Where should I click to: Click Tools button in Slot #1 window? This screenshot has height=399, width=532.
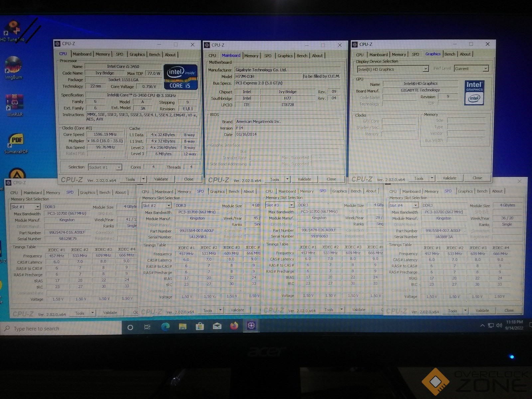(79, 313)
